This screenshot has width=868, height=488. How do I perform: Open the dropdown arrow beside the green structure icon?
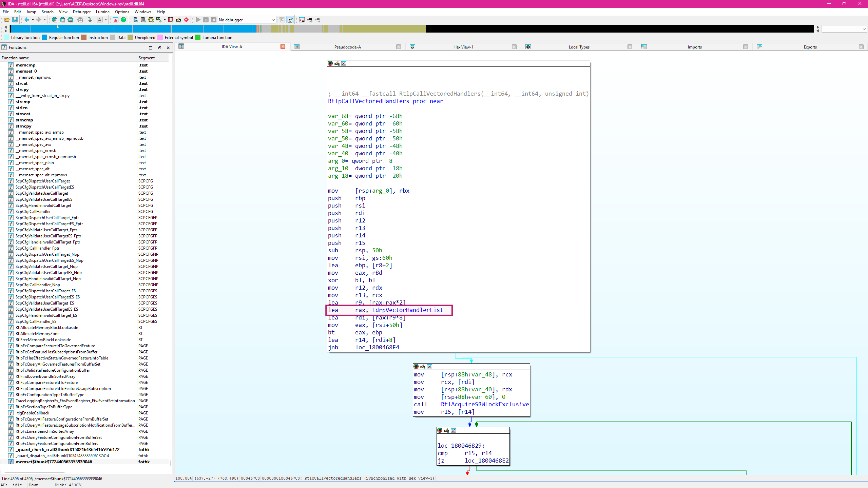coord(165,20)
